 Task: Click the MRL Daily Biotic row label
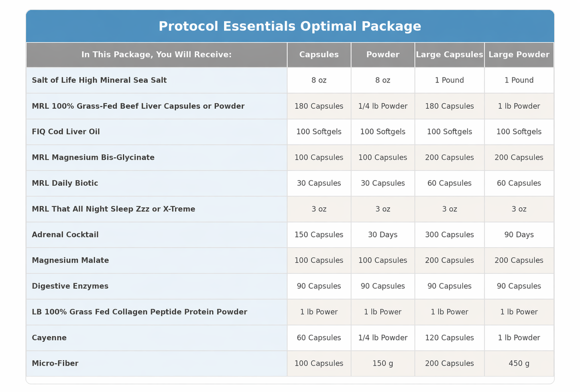[x=65, y=183]
